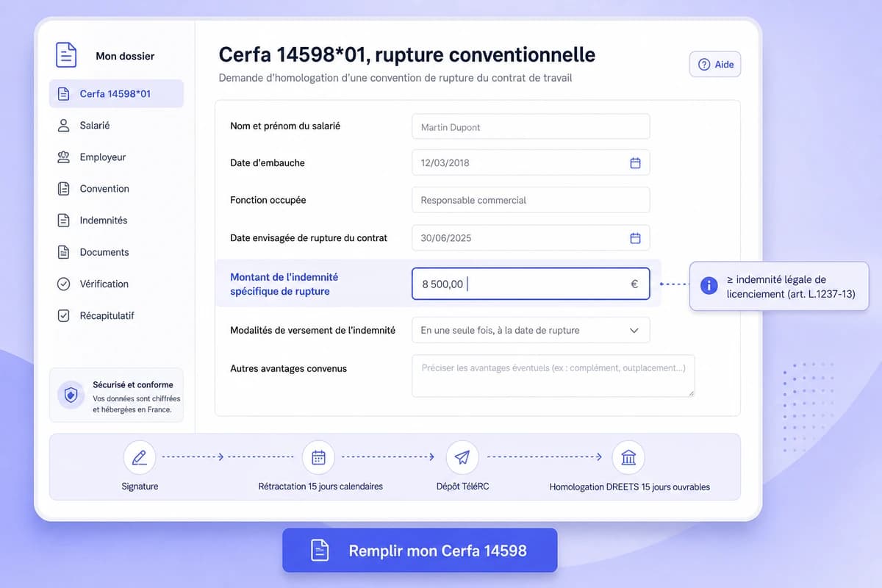Open the Aide help button

point(715,65)
